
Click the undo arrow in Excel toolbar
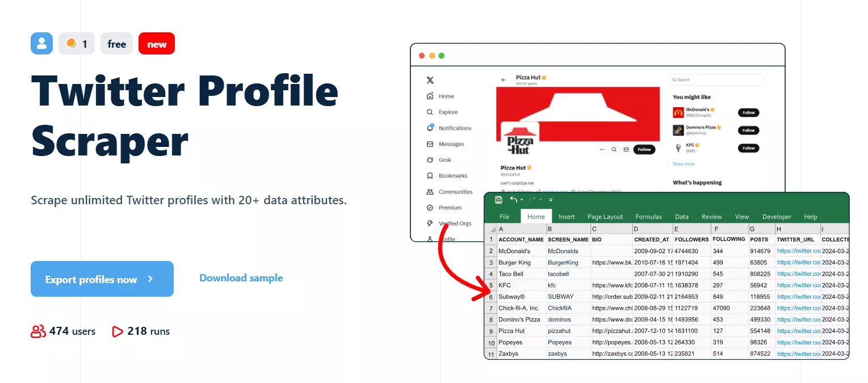pos(514,200)
